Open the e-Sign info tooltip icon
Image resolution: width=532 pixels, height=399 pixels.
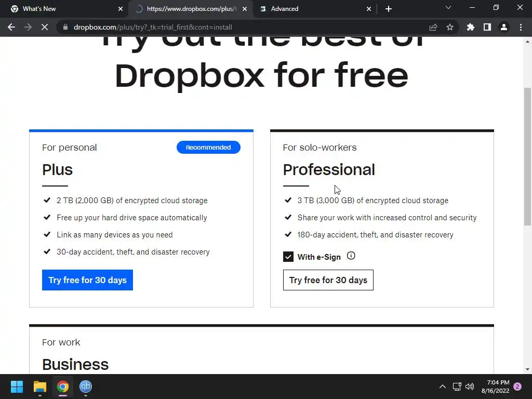tap(351, 256)
